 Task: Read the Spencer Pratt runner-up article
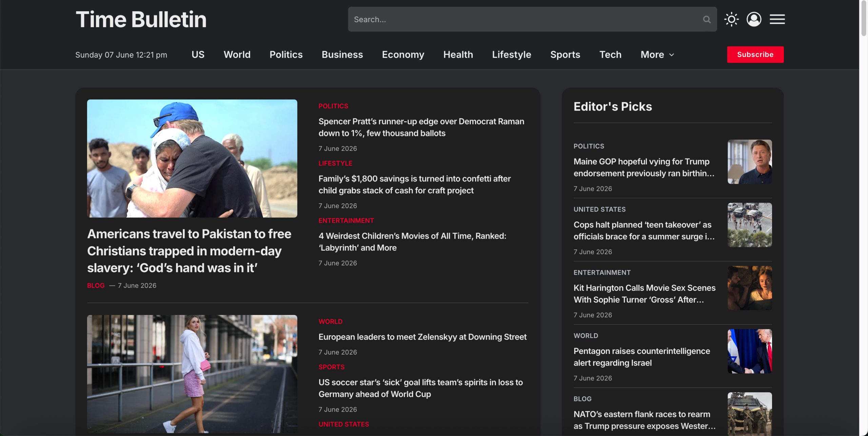(x=421, y=127)
